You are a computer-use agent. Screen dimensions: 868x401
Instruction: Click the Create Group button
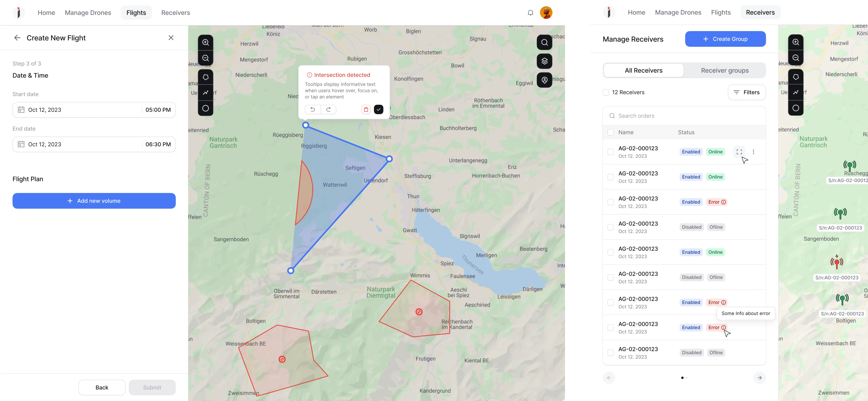(725, 39)
